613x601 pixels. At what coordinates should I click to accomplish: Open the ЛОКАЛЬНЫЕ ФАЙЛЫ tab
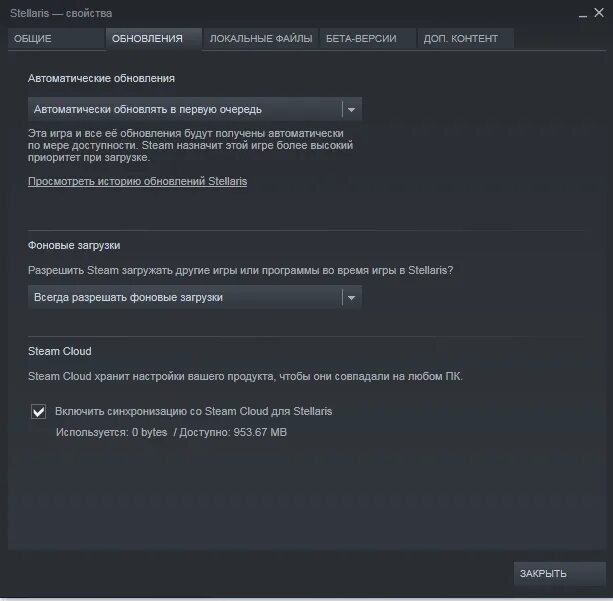[x=261, y=39]
